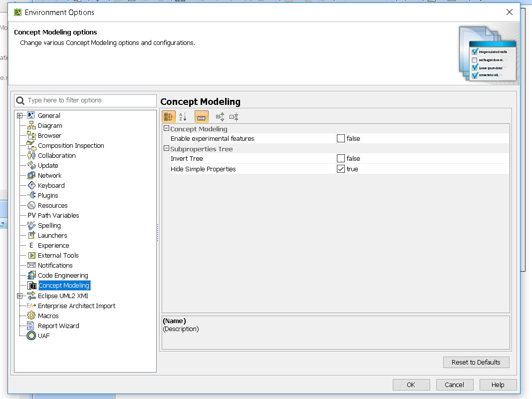The width and height of the screenshot is (532, 399).
Task: Uncheck Hide Simple Properties checkbox
Action: (x=341, y=169)
